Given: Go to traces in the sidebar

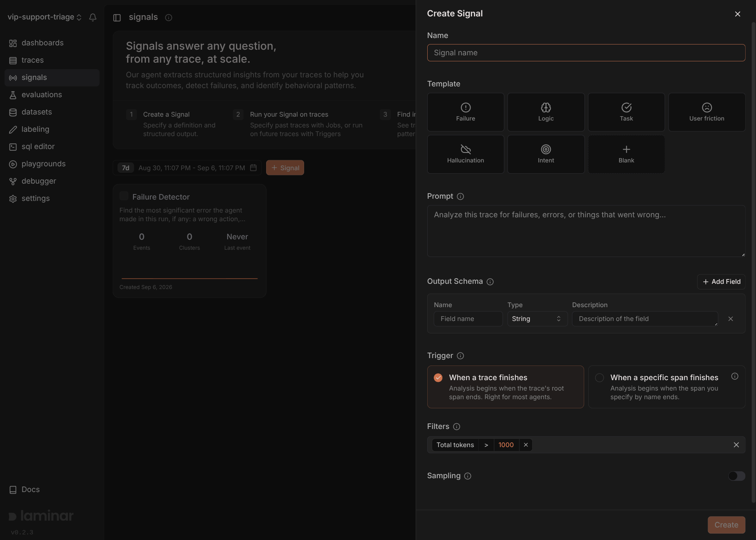Looking at the screenshot, I should (x=52, y=60).
